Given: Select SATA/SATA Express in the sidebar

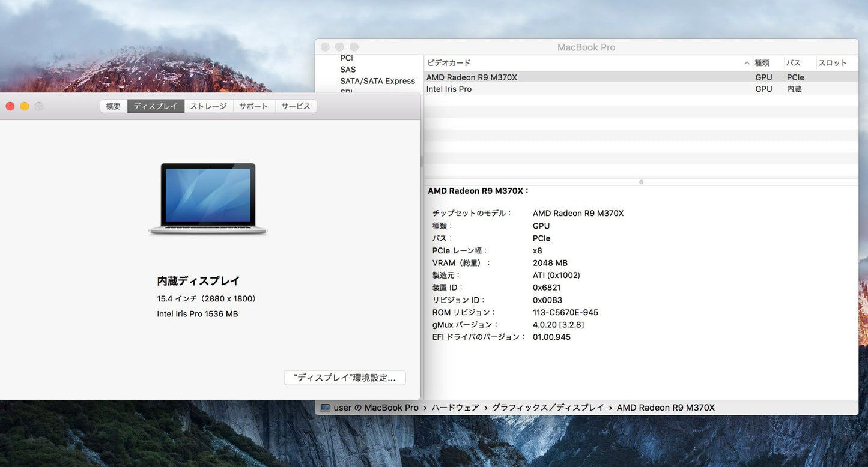Looking at the screenshot, I should [377, 81].
